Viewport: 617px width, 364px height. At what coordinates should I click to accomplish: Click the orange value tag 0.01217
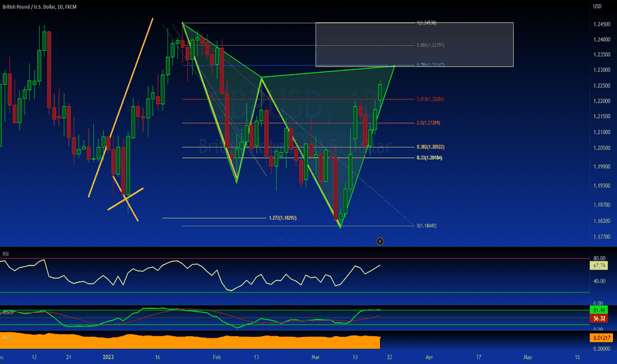pos(602,338)
